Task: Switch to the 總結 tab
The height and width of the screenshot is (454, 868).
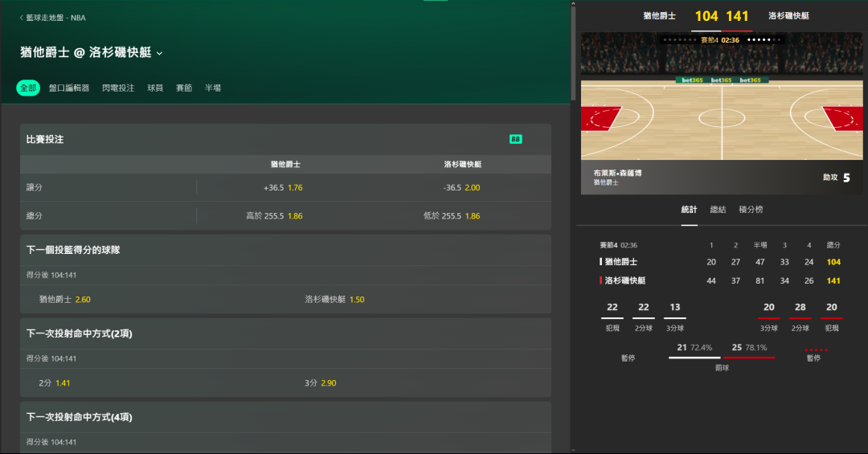Action: click(718, 209)
